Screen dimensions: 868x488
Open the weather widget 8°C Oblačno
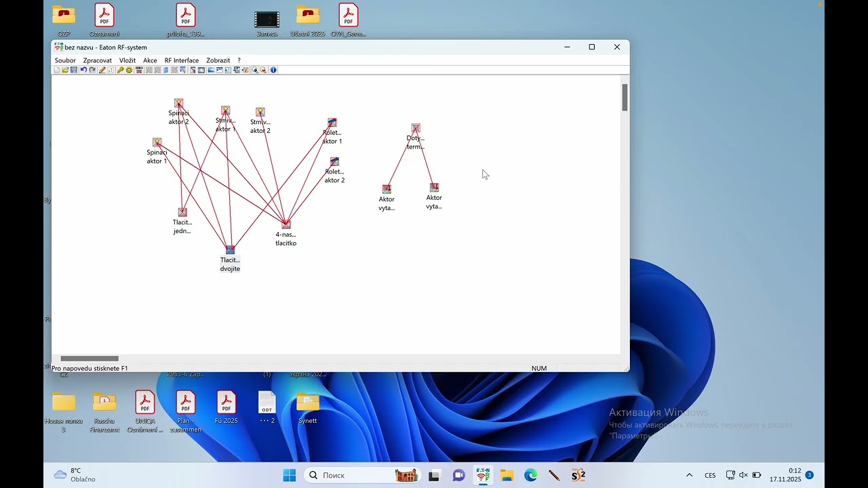75,475
